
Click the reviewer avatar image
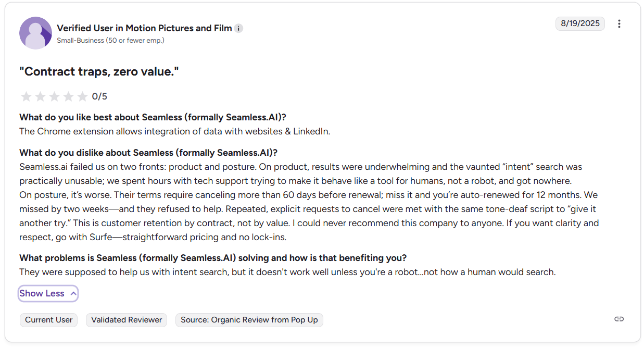coord(35,33)
